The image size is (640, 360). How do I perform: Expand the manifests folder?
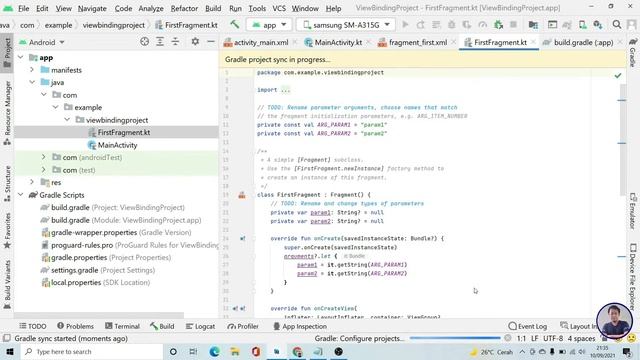(32, 70)
